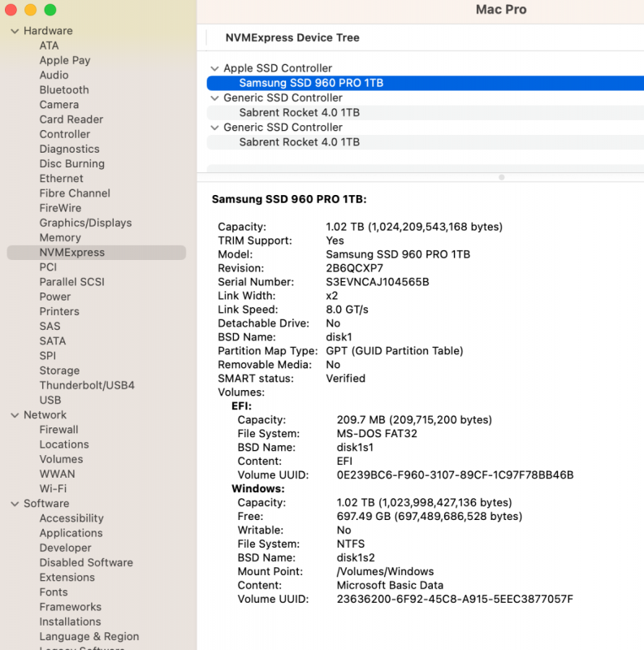This screenshot has height=650, width=644.
Task: Select Installations under Software
Action: pyautogui.click(x=70, y=622)
